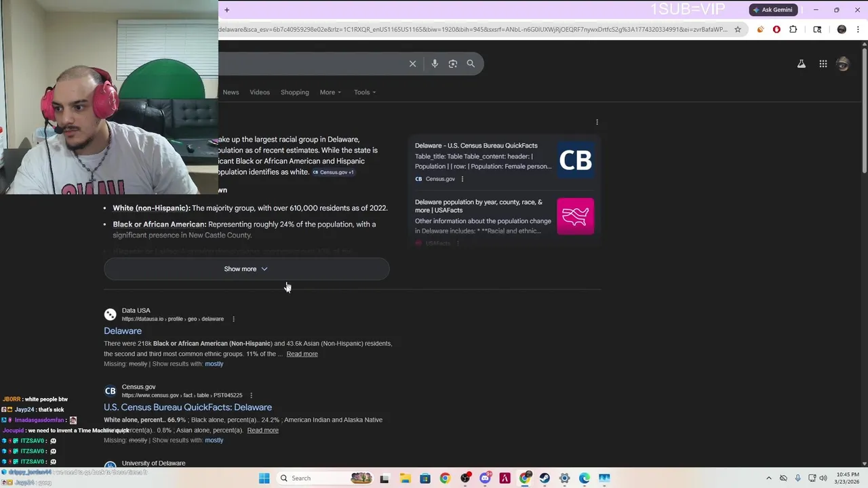Open options for Data USA result

233,319
